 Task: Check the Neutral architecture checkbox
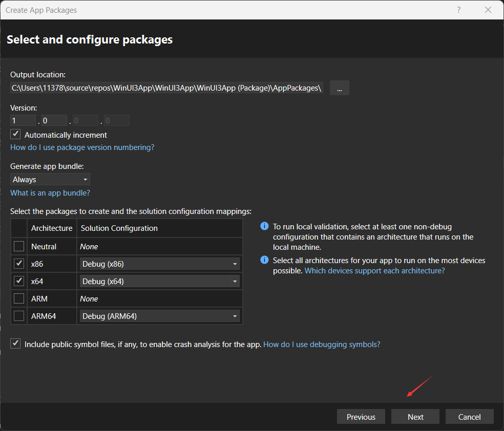pos(19,246)
